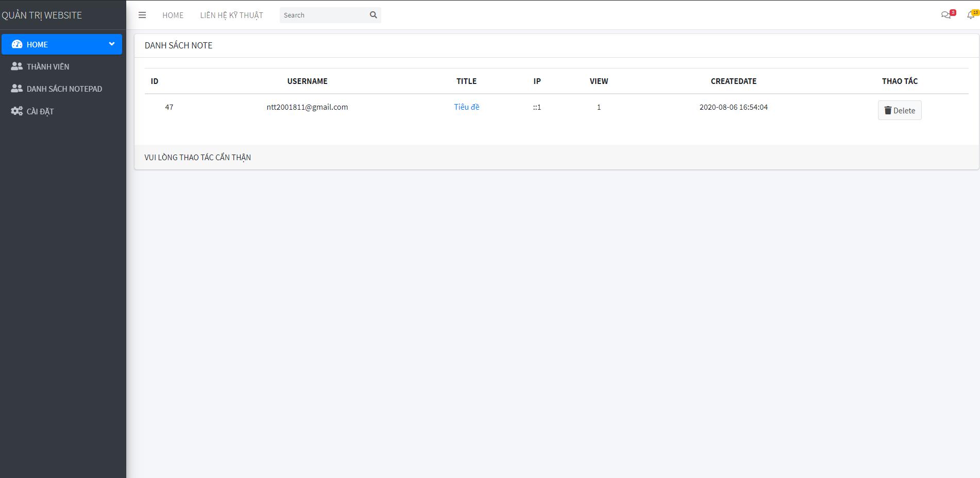The image size is (980, 478).
Task: Click the users icon beside DANH SÁCH NOTEPAD
Action: point(16,88)
